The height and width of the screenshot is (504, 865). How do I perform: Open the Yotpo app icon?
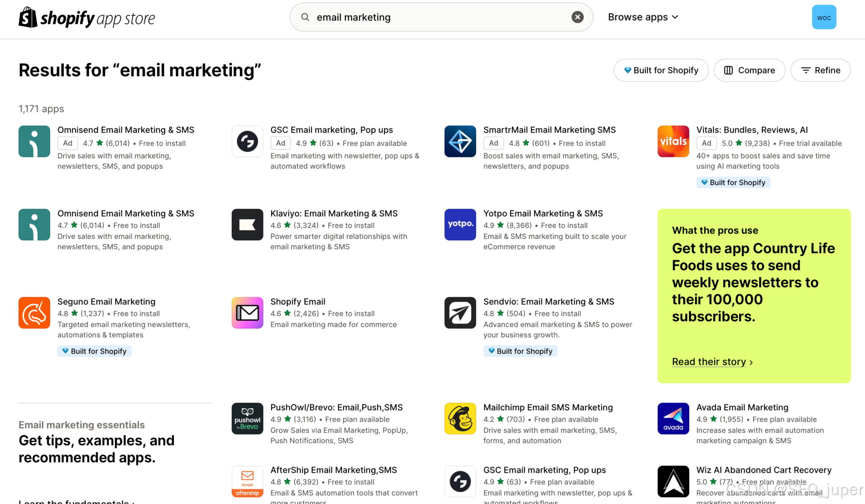(460, 225)
